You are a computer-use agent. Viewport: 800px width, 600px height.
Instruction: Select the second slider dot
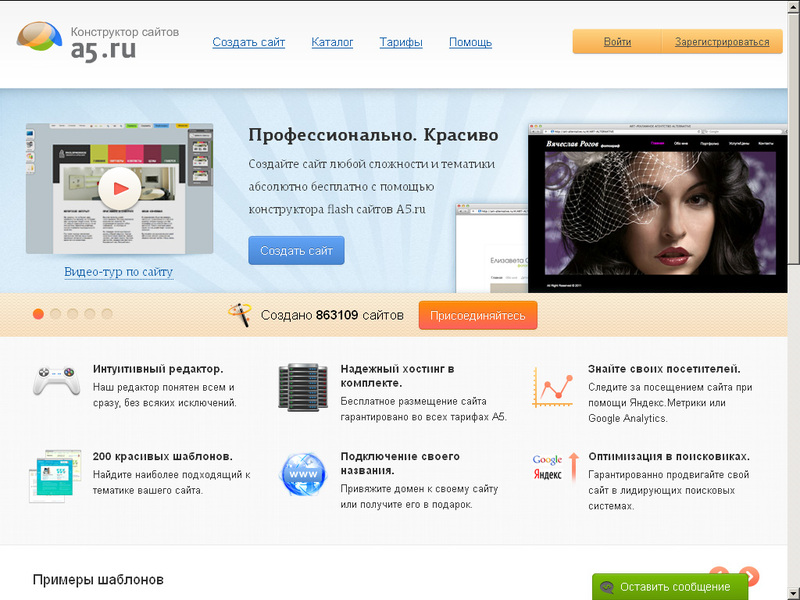56,314
